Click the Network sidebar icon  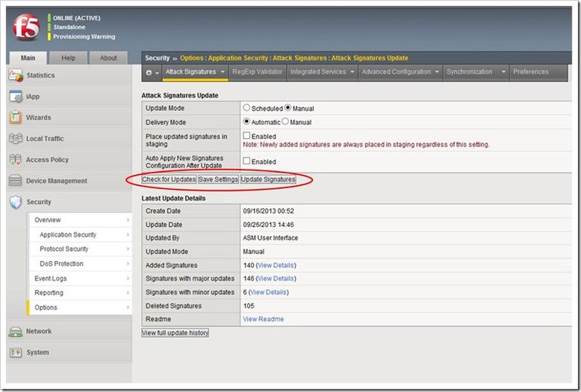(x=15, y=332)
